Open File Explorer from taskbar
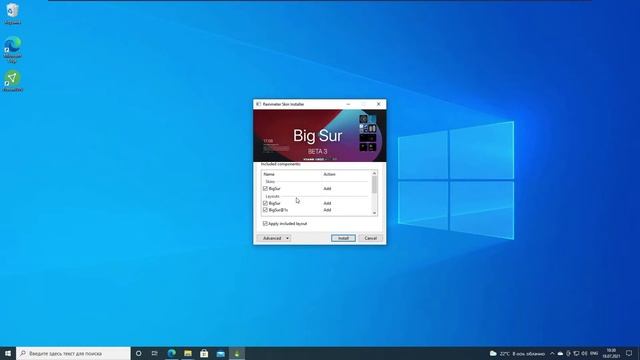 tap(188, 353)
